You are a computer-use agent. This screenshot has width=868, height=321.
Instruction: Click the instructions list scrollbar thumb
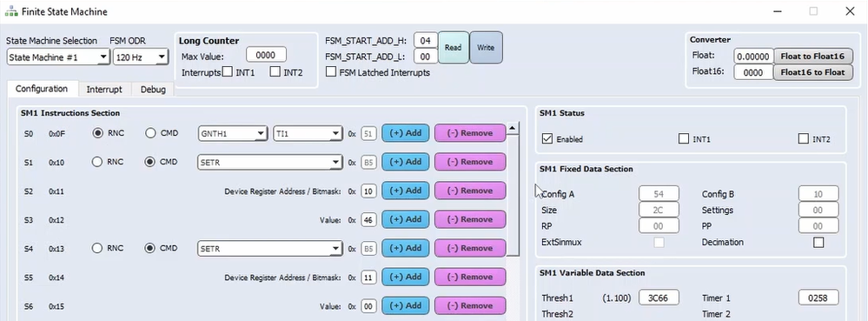513,195
